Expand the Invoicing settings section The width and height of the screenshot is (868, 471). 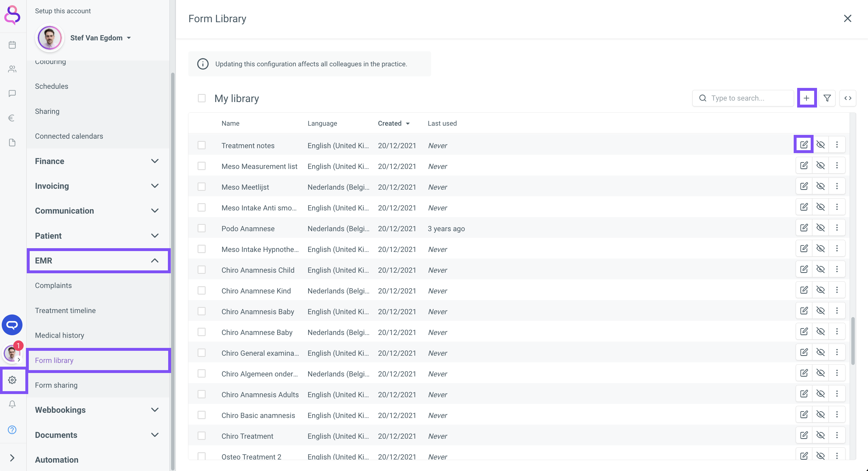pyautogui.click(x=98, y=186)
